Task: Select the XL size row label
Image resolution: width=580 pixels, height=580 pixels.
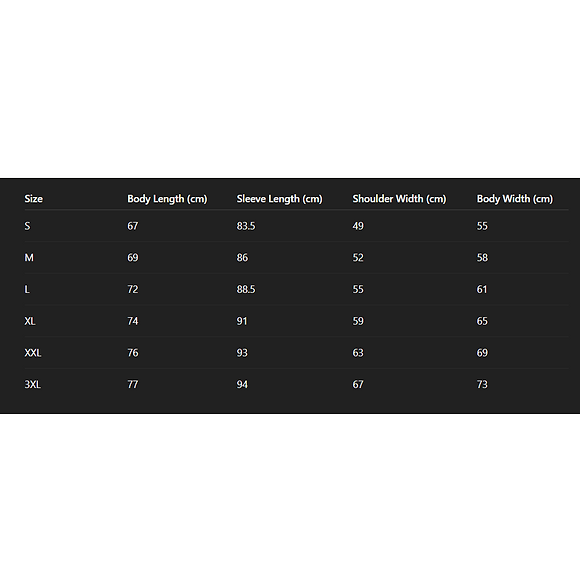Action: [30, 321]
